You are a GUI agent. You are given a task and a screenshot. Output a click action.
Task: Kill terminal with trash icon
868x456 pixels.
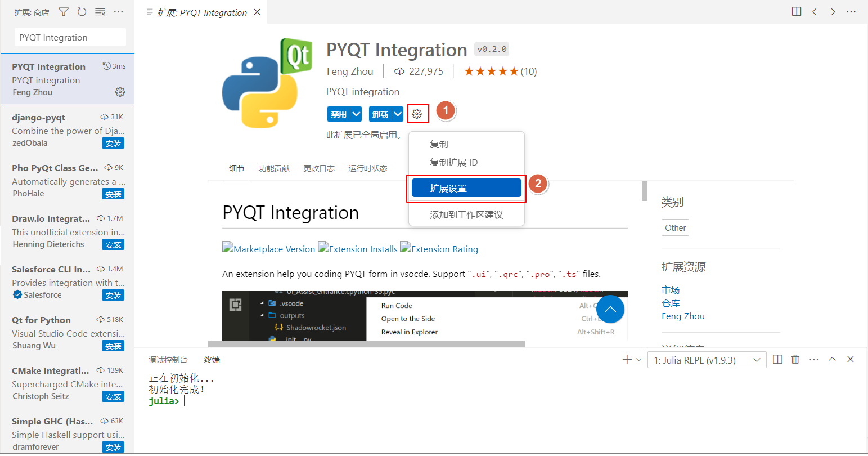click(795, 360)
